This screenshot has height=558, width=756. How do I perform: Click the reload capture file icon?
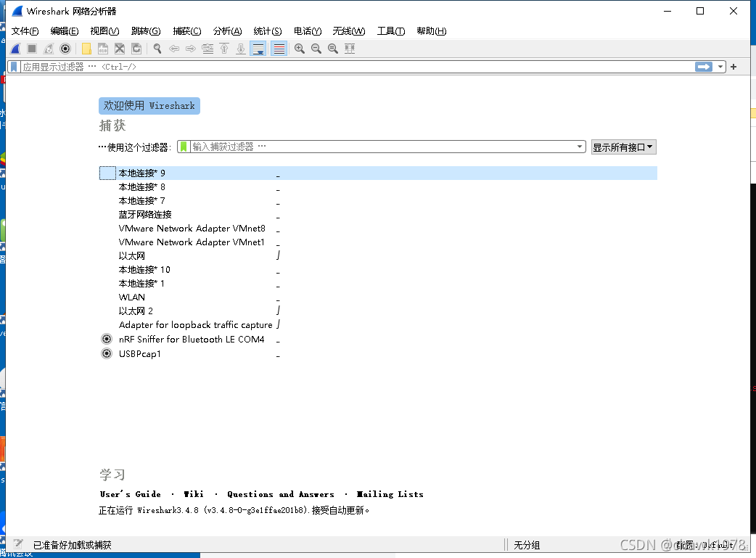pyautogui.click(x=136, y=49)
